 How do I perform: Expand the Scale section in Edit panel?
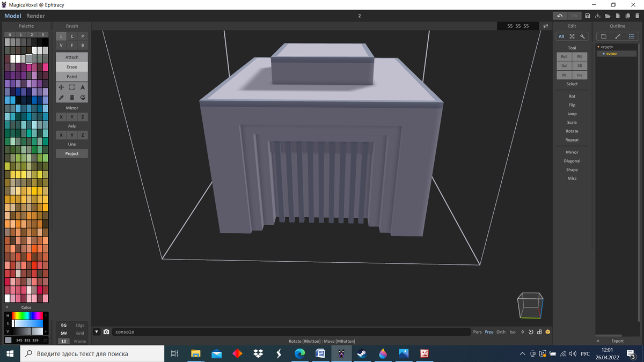point(572,122)
